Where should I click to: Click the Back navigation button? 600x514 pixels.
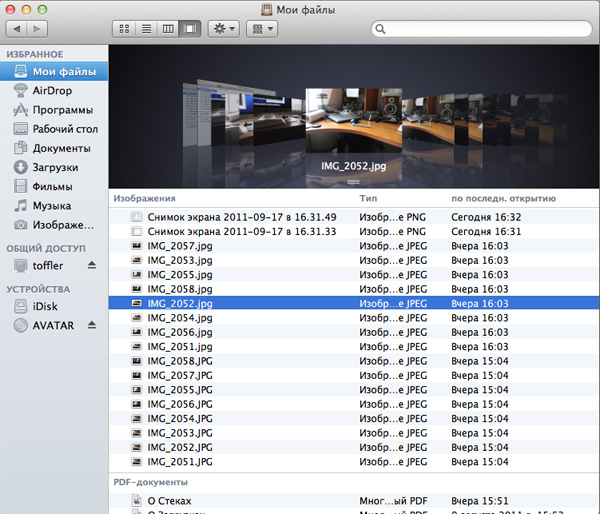coord(21,29)
